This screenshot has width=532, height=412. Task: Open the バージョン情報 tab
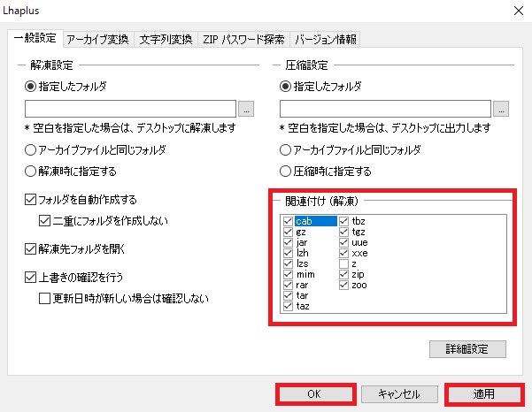(x=325, y=39)
